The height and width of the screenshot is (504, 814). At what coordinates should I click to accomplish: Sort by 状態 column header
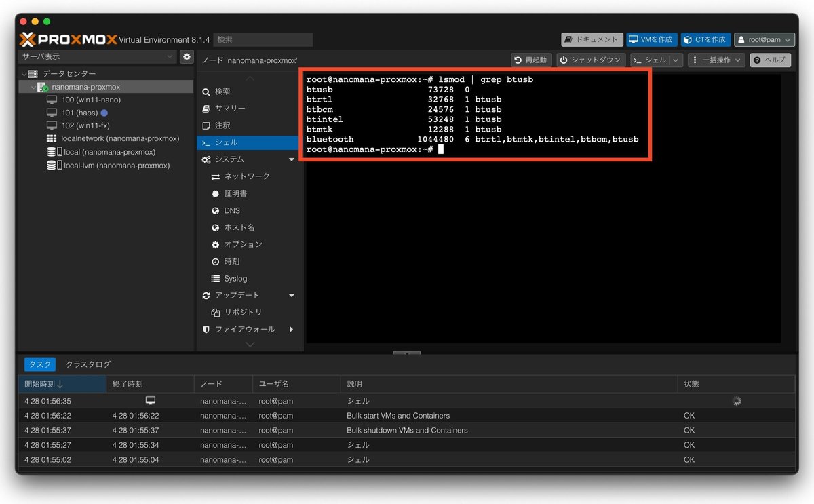(736, 384)
